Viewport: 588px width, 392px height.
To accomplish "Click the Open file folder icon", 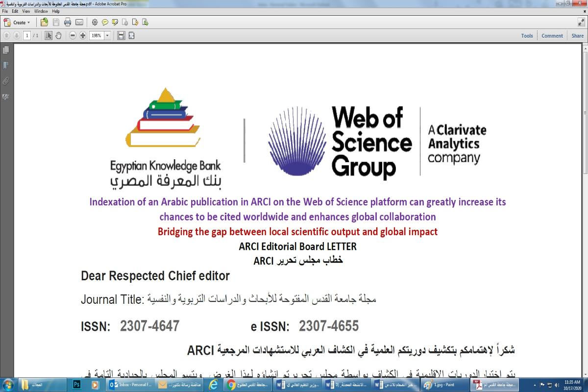I will point(44,23).
